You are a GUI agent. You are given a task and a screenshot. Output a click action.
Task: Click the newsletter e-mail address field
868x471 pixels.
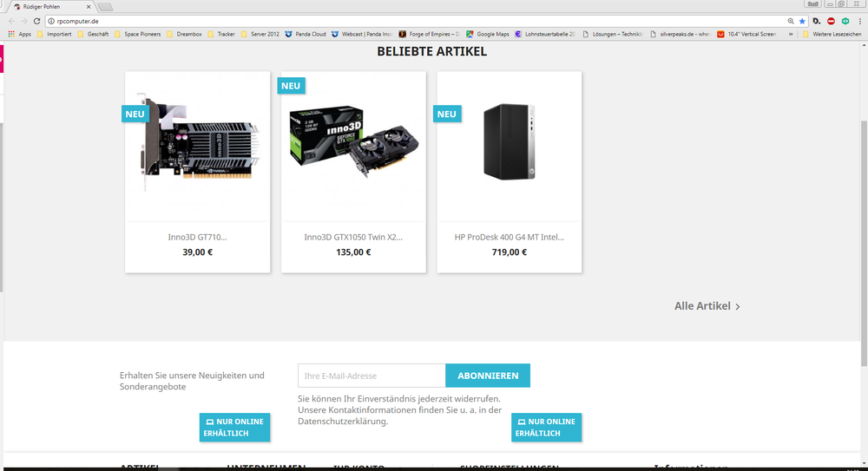point(372,376)
